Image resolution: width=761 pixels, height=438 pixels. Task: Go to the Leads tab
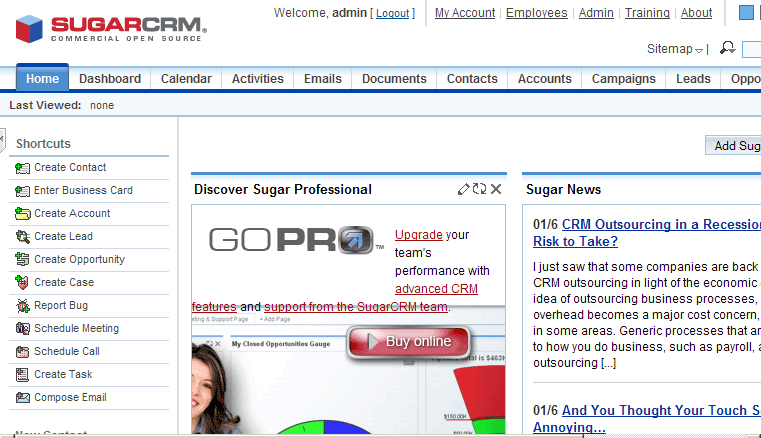pos(693,79)
